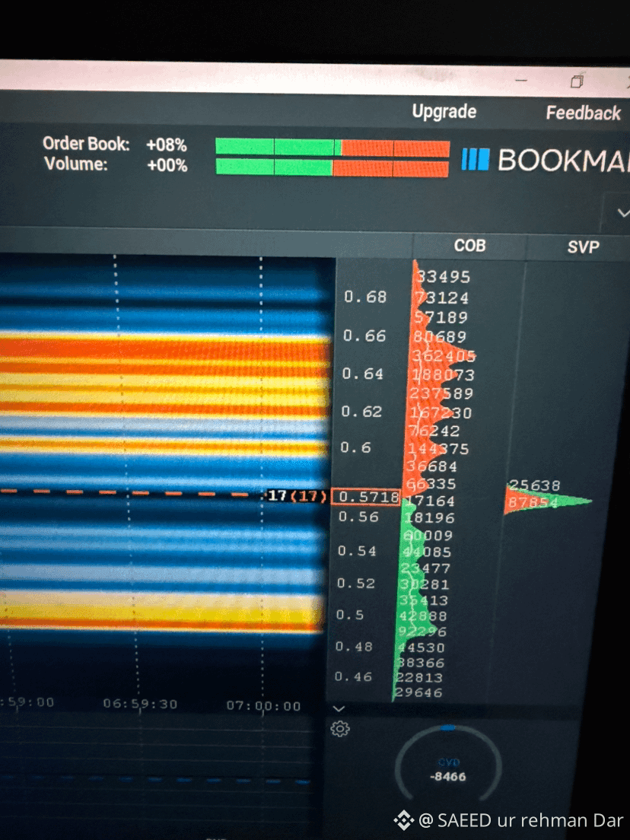Select the current price box 0.5718
This screenshot has width=630, height=840.
(366, 497)
